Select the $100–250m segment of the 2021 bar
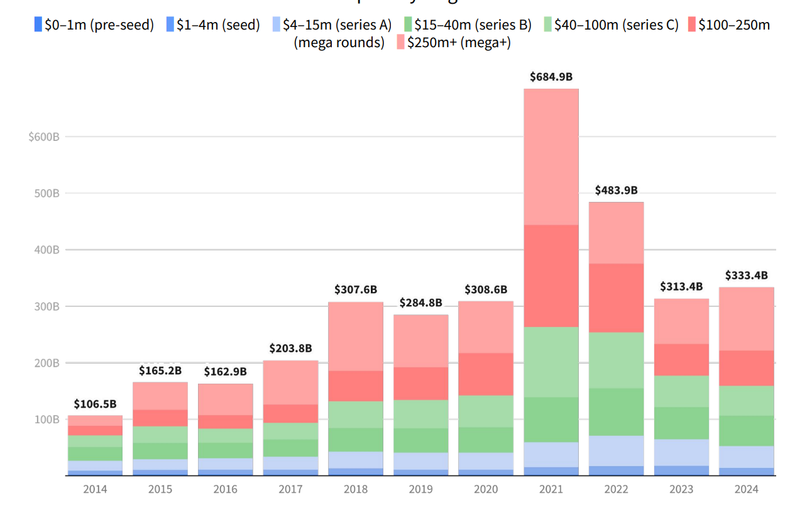Image resolution: width=812 pixels, height=522 pixels. pyautogui.click(x=551, y=275)
